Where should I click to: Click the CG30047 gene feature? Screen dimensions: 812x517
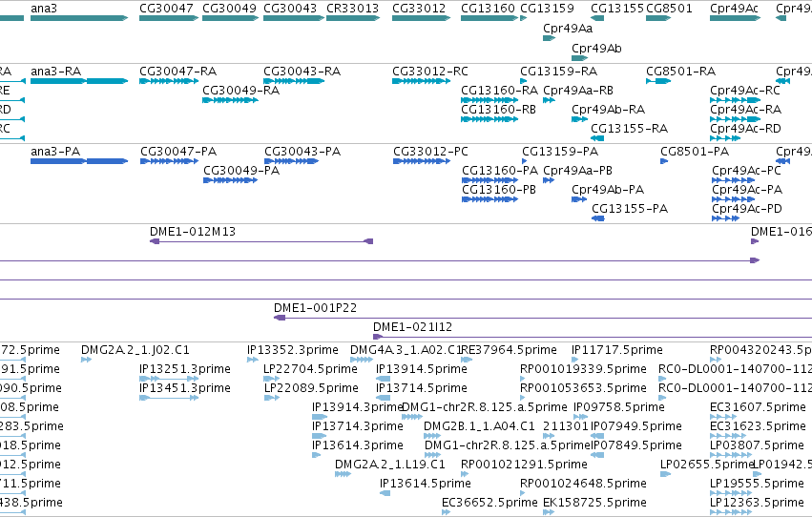pyautogui.click(x=169, y=18)
